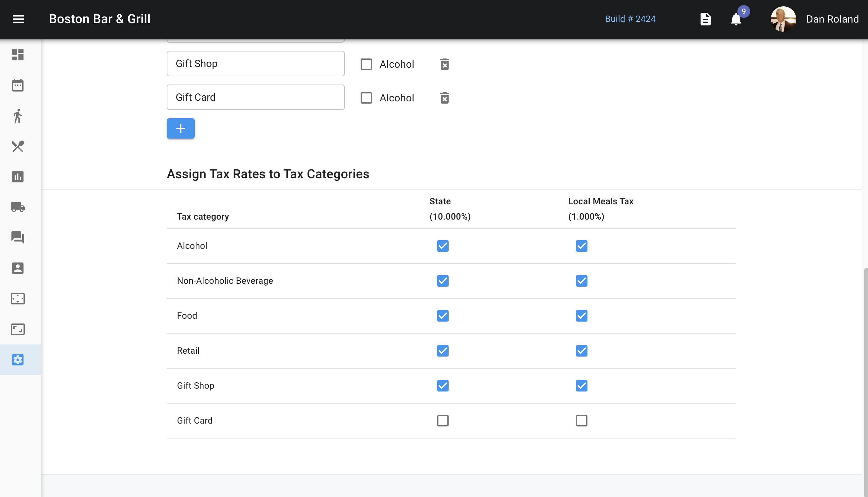Open the bar chart reports icon
The height and width of the screenshot is (497, 868).
pyautogui.click(x=18, y=177)
